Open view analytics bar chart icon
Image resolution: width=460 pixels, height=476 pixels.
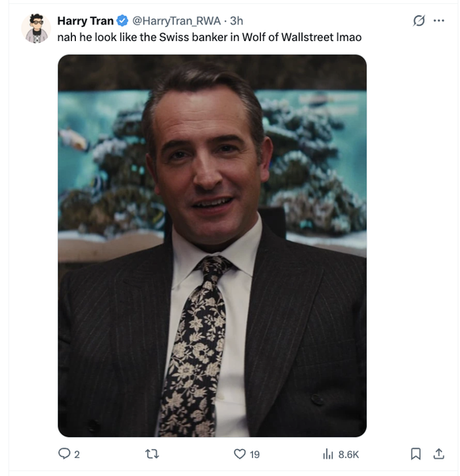328,454
